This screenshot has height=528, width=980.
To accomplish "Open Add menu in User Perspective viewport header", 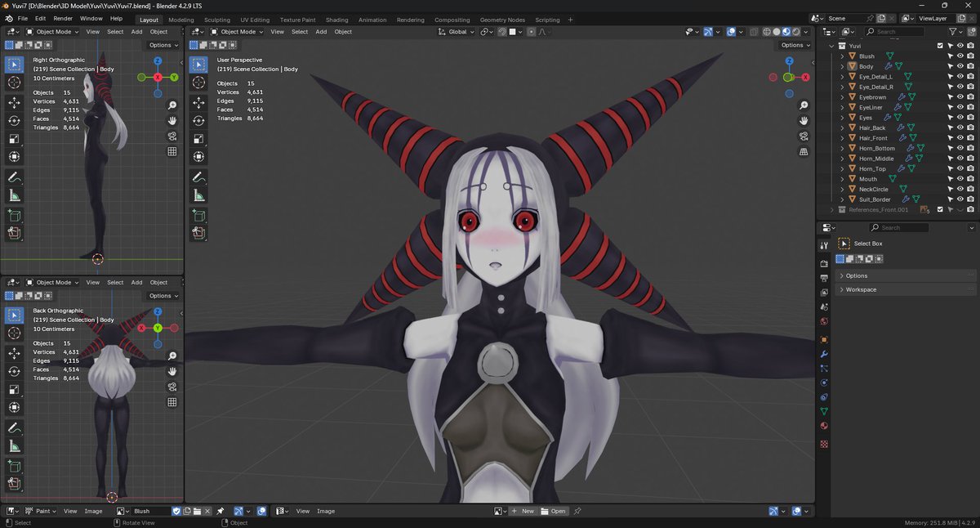I will tap(321, 32).
